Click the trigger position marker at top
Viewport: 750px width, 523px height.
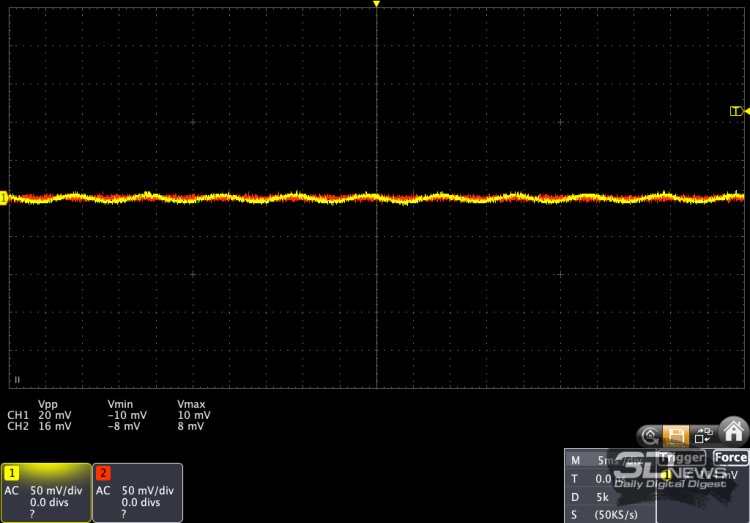pyautogui.click(x=376, y=4)
